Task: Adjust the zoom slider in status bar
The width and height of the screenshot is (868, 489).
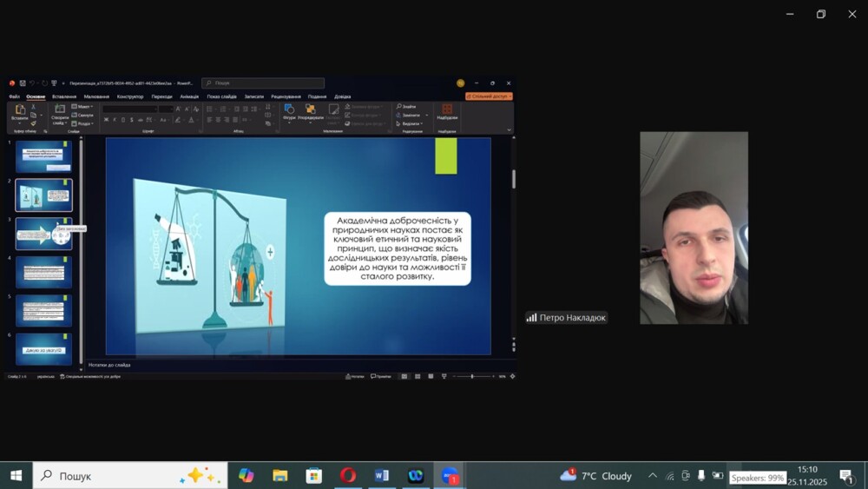Action: tap(471, 376)
